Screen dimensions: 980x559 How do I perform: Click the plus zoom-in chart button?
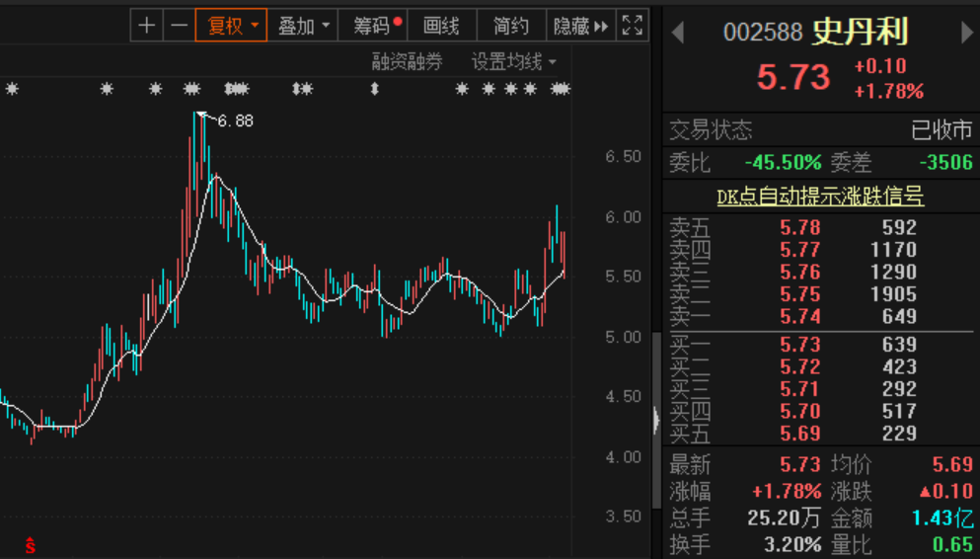[146, 26]
